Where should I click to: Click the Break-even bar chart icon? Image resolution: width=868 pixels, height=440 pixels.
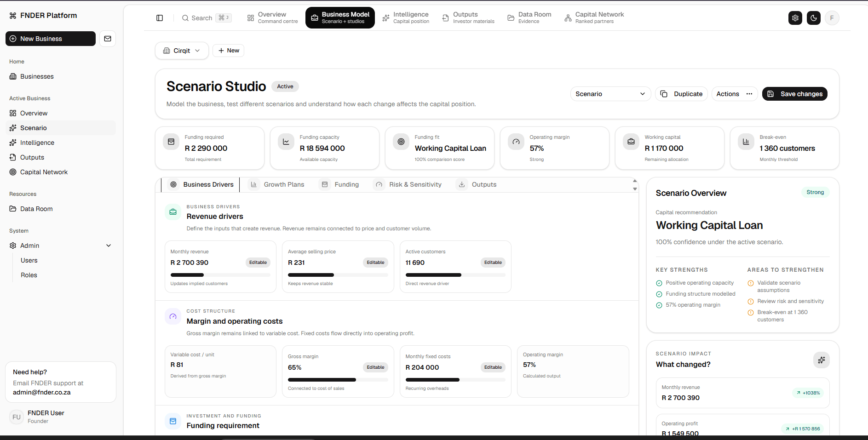[746, 142]
